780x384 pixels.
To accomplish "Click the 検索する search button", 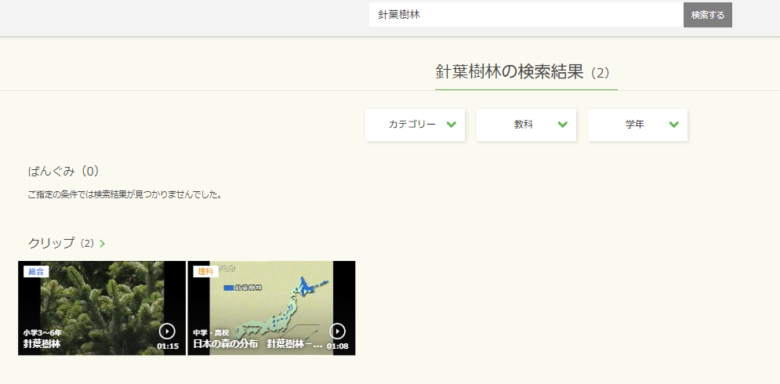I will (707, 15).
